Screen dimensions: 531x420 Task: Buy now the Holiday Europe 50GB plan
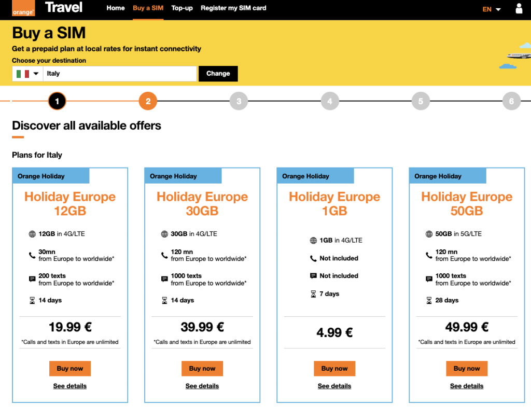pos(467,369)
